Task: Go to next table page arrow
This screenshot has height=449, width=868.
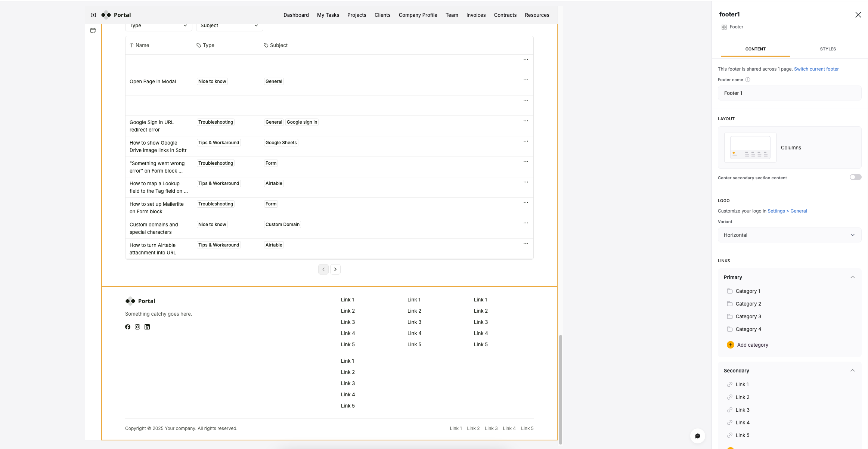Action: tap(335, 269)
